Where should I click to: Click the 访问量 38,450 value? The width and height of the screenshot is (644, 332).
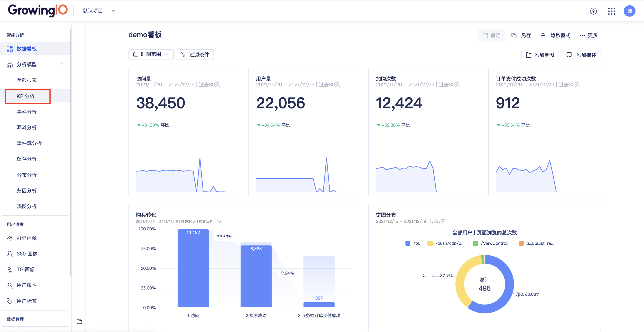pos(160,103)
